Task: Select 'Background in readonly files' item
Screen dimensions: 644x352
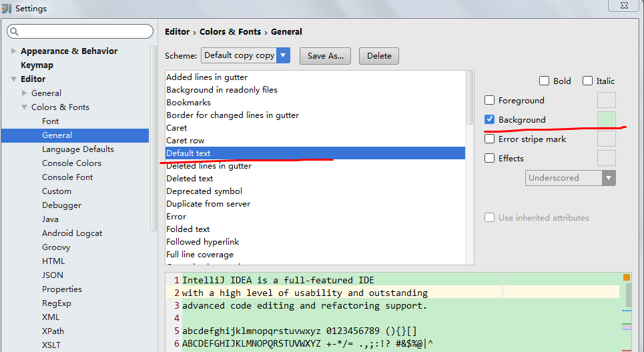Action: pos(315,90)
